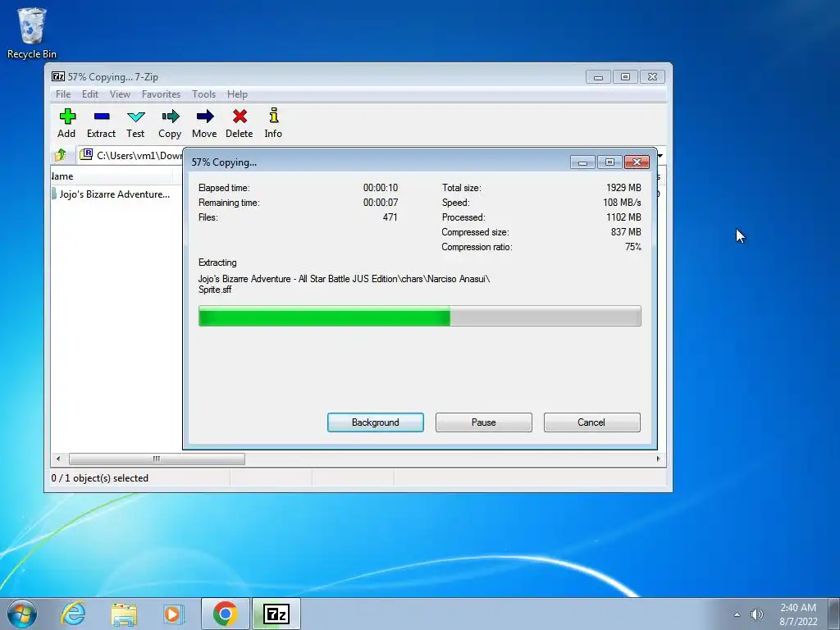Click the horizontal scrollbar thumb

(157, 459)
